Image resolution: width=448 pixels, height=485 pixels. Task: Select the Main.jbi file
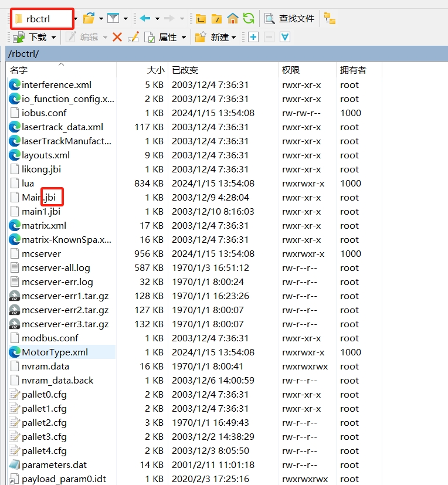(x=38, y=198)
